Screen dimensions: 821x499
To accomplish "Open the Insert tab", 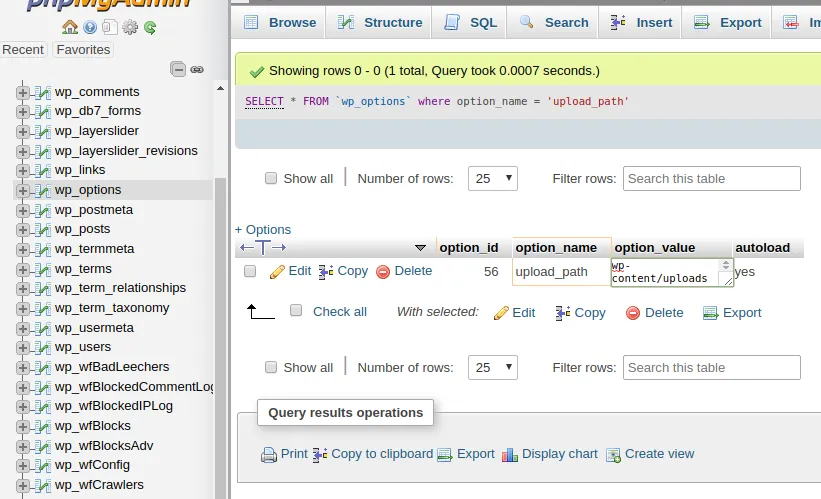I will point(640,23).
